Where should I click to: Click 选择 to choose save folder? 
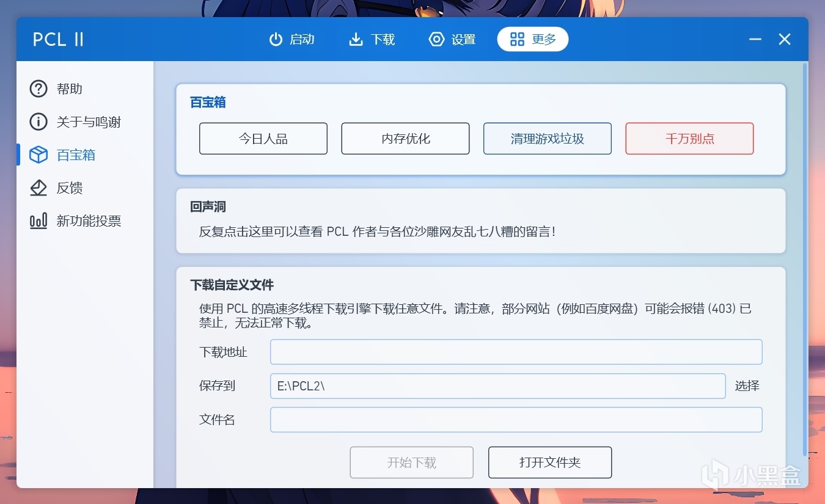pos(747,386)
